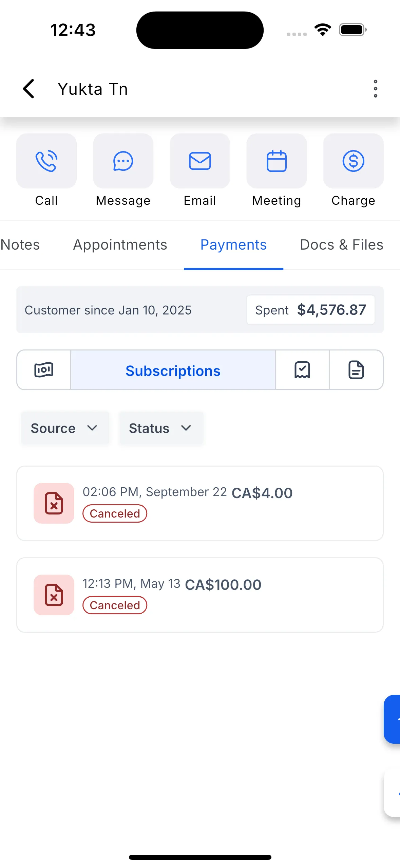Open the Message chat icon

pos(123,161)
